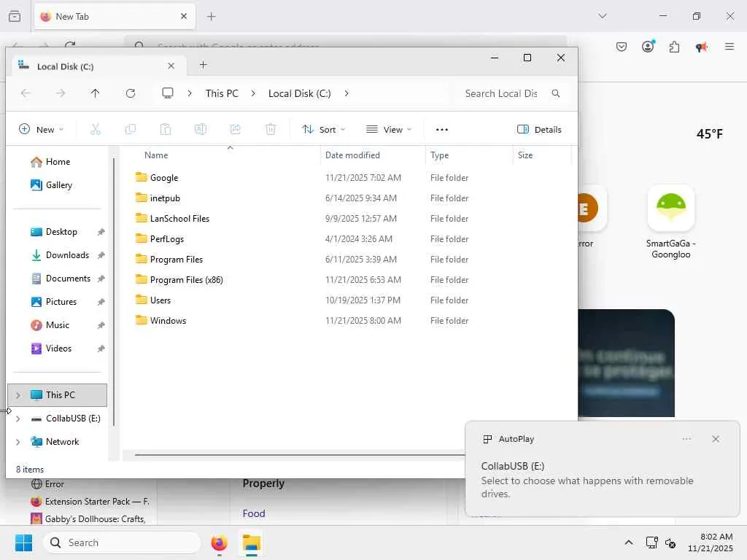Image resolution: width=747 pixels, height=560 pixels.
Task: Go back with Explorer's back arrow
Action: click(x=26, y=93)
